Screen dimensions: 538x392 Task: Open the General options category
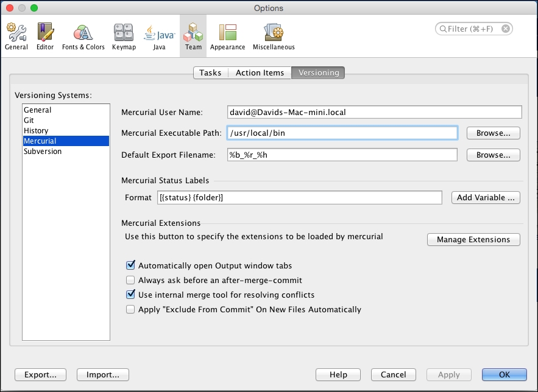pos(16,35)
